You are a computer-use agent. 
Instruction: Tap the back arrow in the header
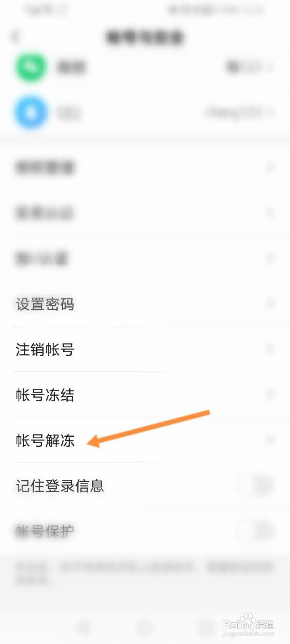[x=15, y=37]
